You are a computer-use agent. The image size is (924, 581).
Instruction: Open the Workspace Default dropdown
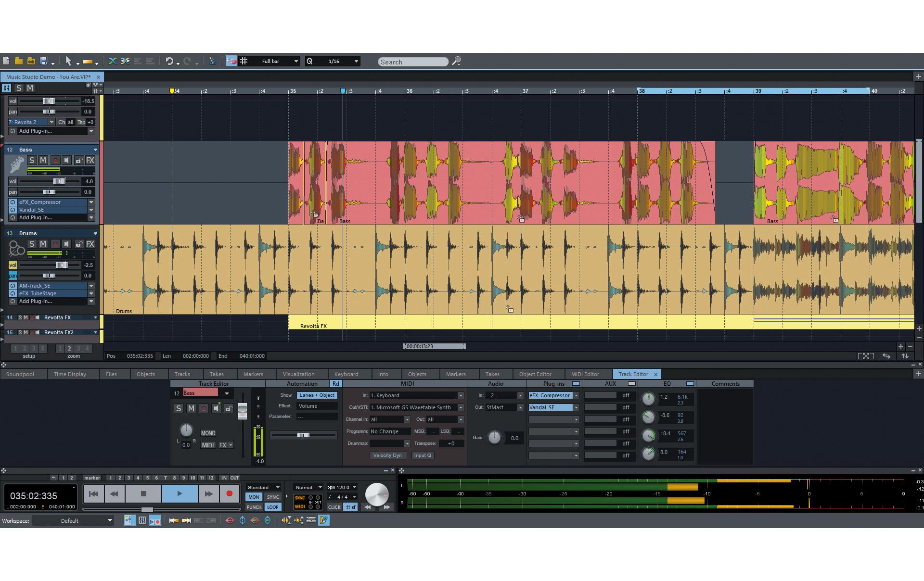(73, 520)
